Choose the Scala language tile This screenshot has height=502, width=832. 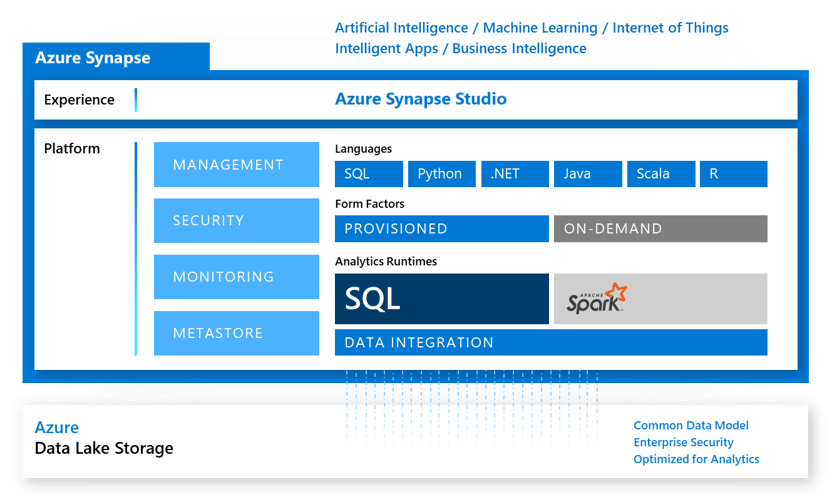click(x=661, y=174)
